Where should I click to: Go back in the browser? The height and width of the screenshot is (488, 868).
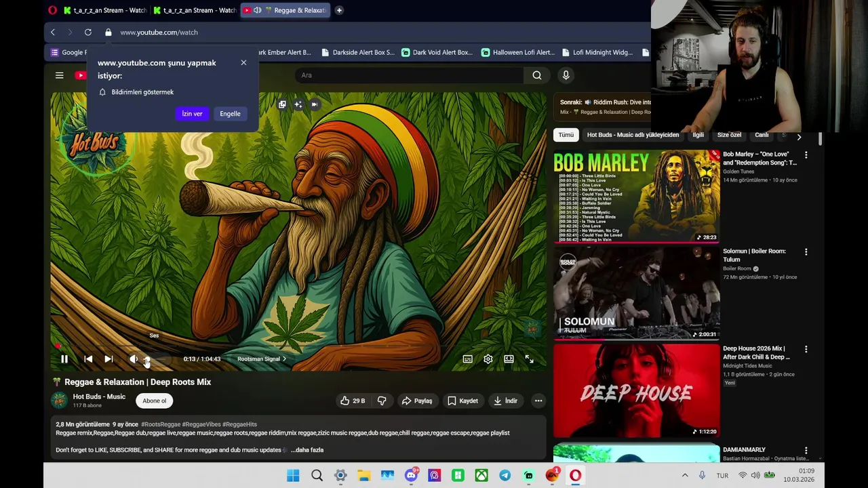53,32
